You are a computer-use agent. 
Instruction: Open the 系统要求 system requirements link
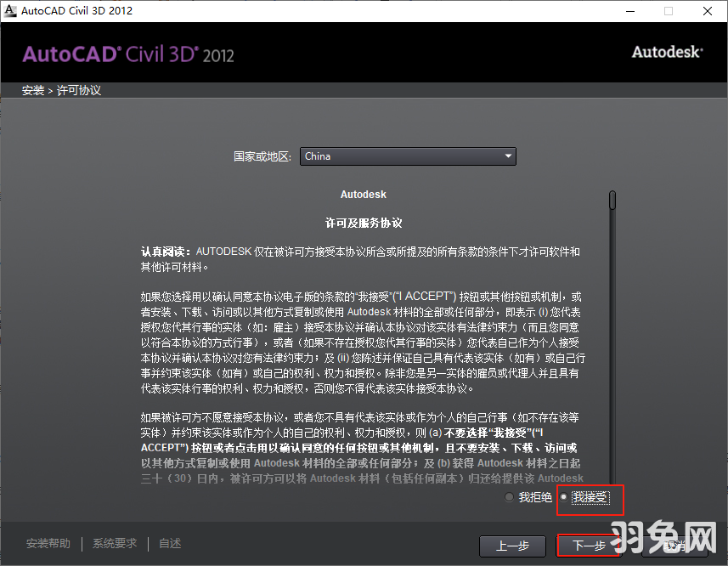click(x=115, y=543)
